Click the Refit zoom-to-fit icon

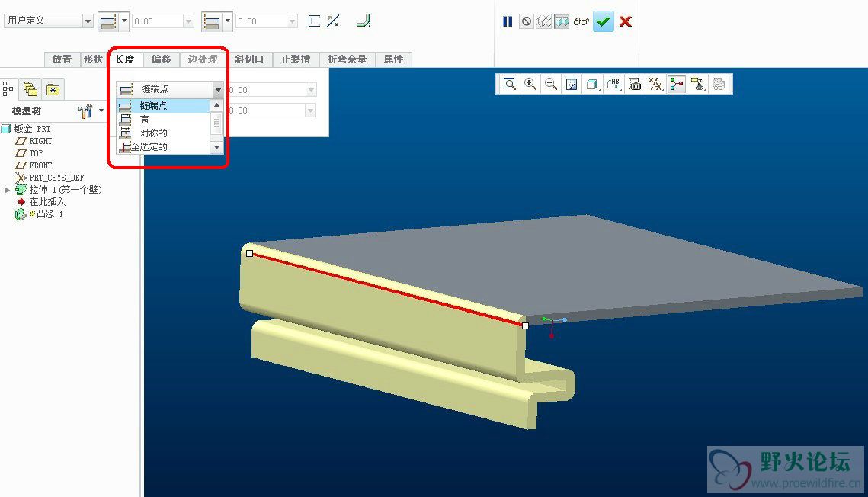[x=509, y=84]
